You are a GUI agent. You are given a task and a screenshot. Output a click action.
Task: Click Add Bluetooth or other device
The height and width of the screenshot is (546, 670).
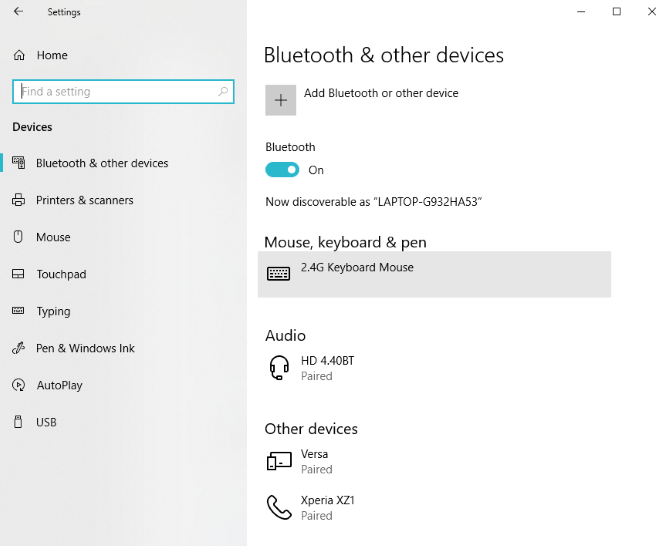click(x=381, y=93)
